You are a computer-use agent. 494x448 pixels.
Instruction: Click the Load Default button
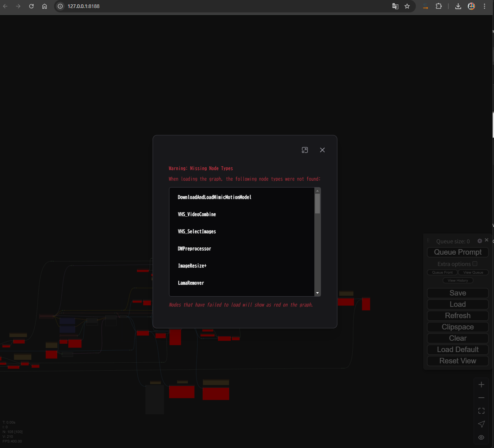(x=457, y=349)
